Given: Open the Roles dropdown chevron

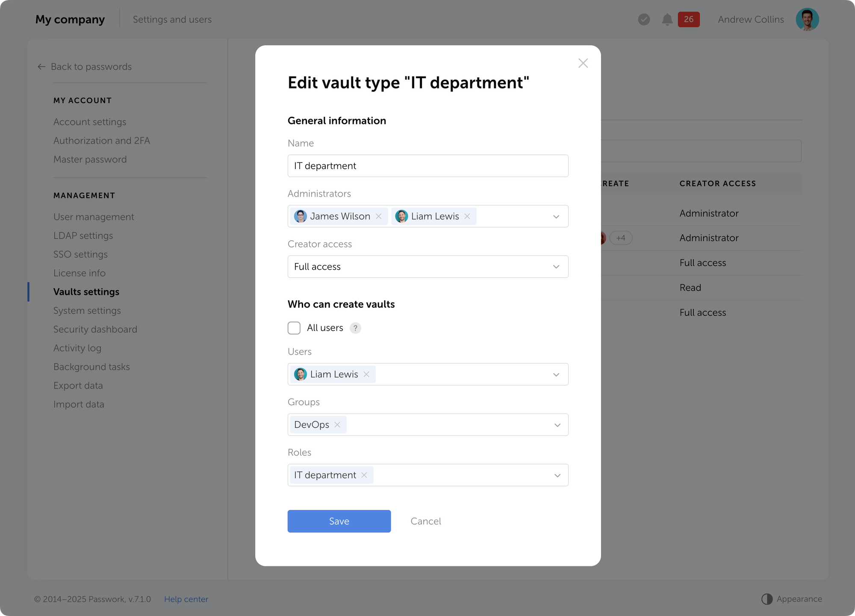Looking at the screenshot, I should click(557, 476).
